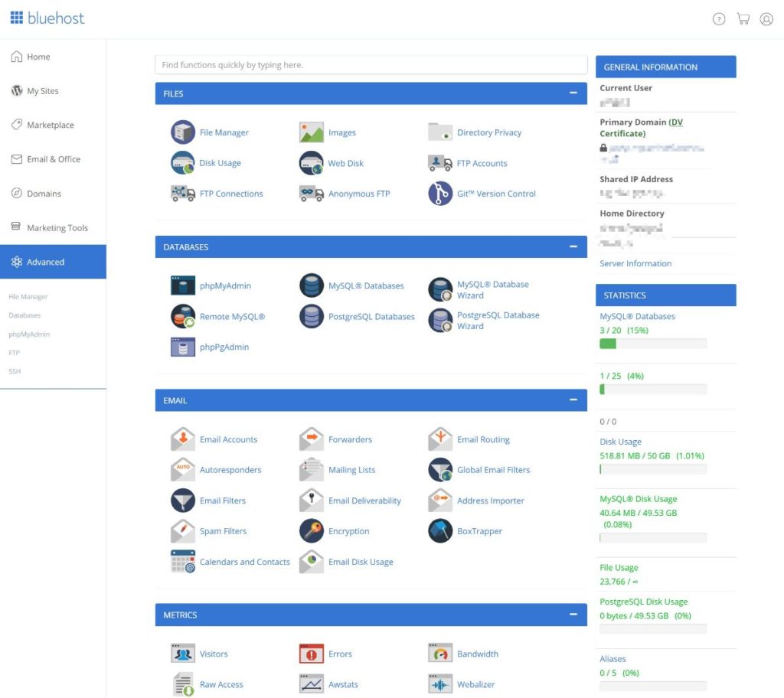The image size is (784, 698).
Task: Click the Email Routing icon
Action: [440, 439]
